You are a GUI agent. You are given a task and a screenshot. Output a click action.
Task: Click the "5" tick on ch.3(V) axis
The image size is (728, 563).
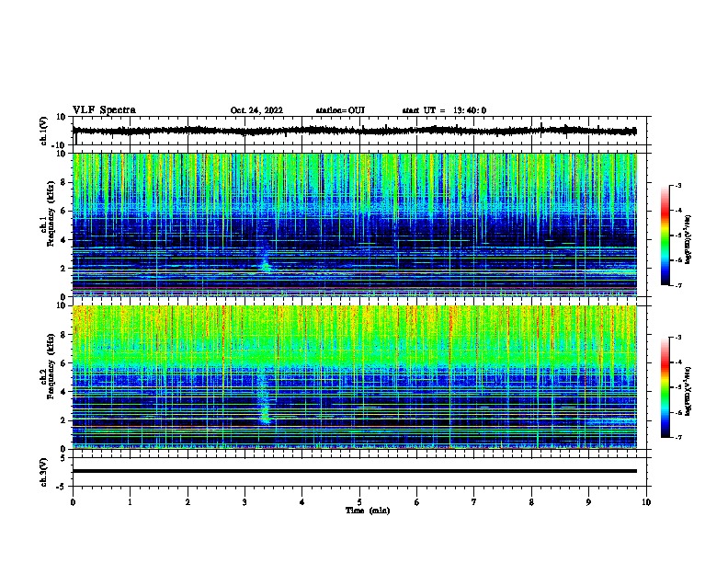pos(63,458)
